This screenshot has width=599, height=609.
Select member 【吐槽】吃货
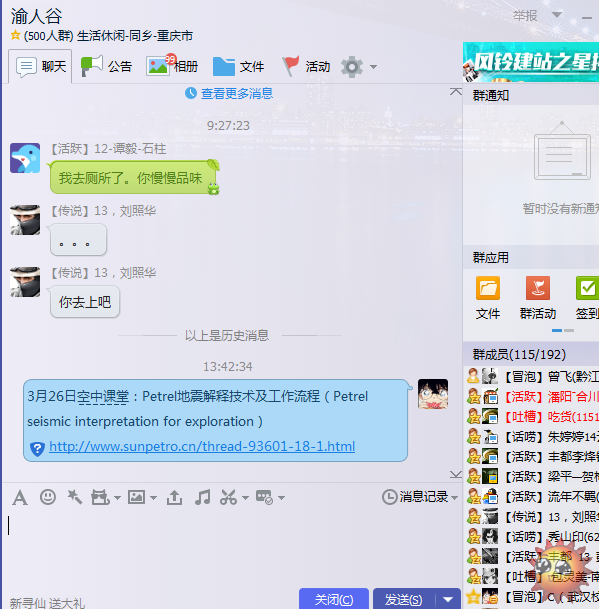[x=532, y=417]
